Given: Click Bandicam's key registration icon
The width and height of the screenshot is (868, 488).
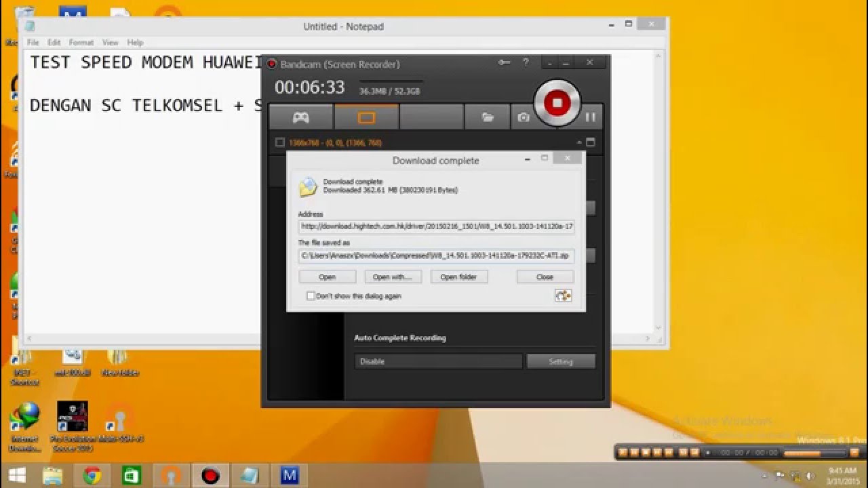Looking at the screenshot, I should pyautogui.click(x=504, y=62).
